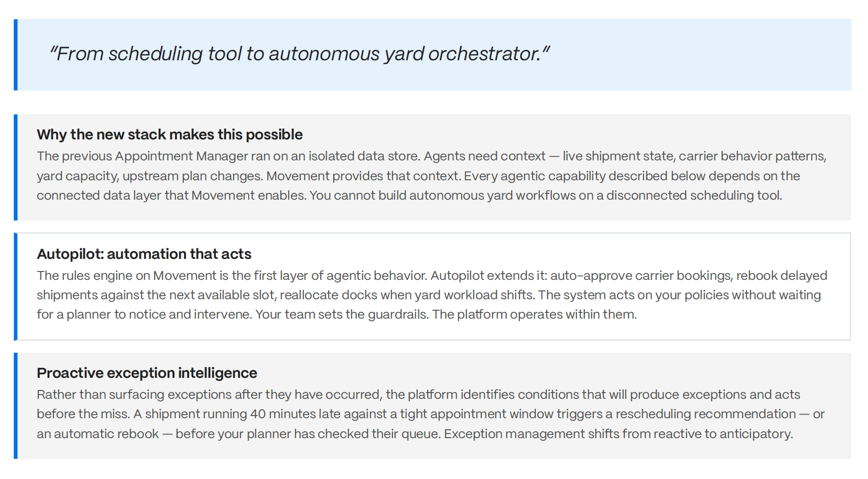868x479 pixels.
Task: Select the 'Proactive exception intelligence' heading
Action: click(x=147, y=373)
